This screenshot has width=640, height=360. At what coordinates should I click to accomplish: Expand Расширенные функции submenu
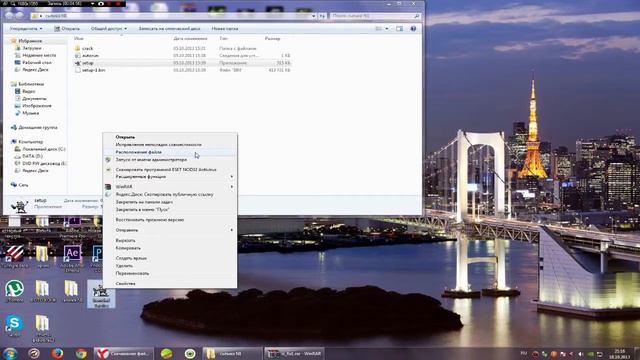tap(170, 177)
